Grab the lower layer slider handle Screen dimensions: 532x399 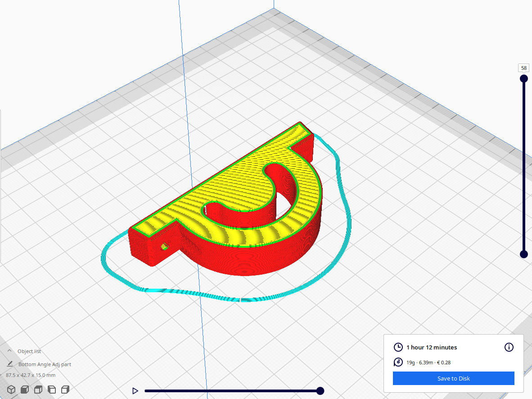(x=524, y=254)
